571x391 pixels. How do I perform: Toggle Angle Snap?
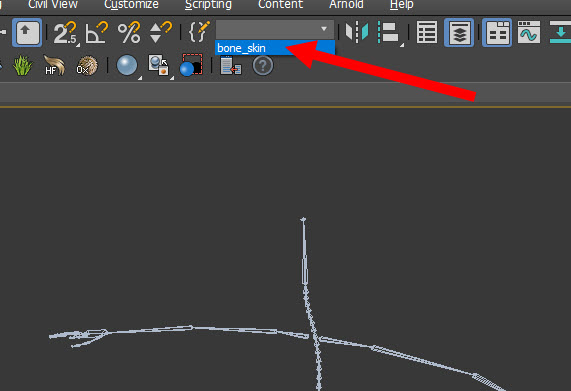97,33
